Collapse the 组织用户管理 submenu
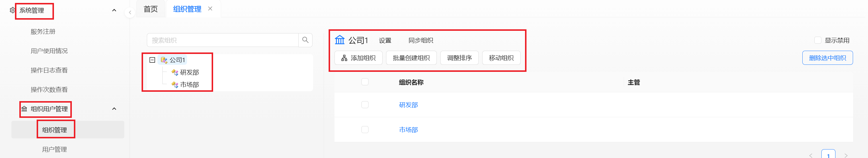 114,109
